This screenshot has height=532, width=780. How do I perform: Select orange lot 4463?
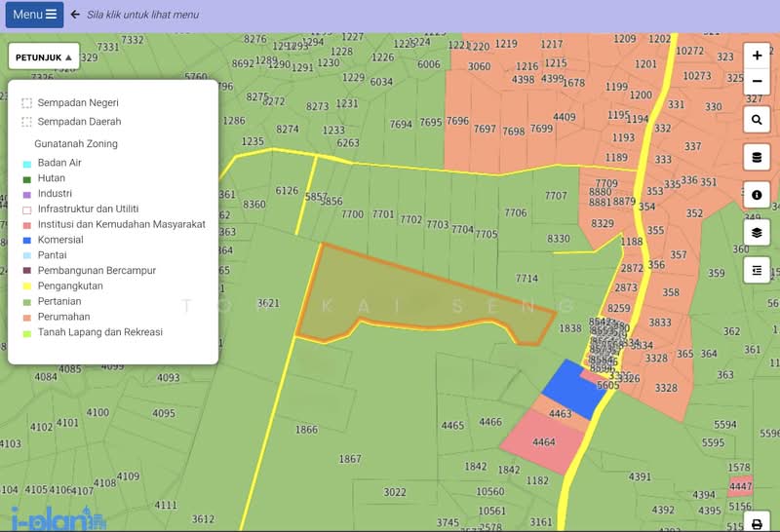point(560,413)
